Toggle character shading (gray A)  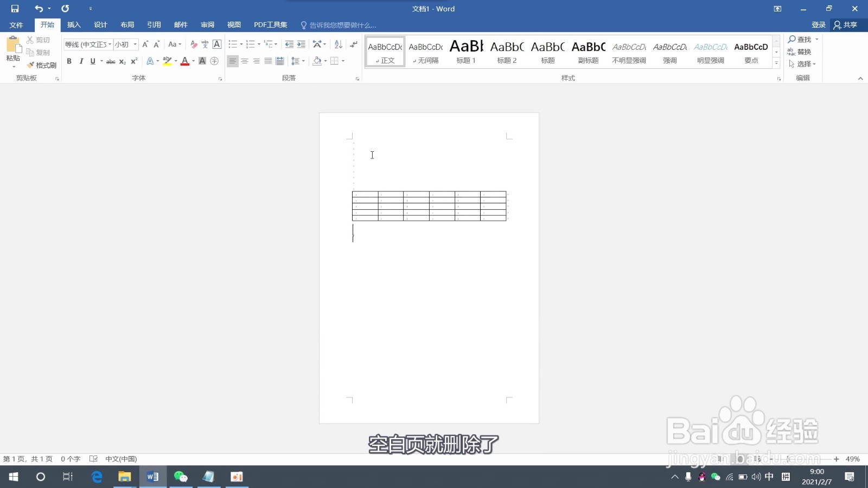(202, 61)
